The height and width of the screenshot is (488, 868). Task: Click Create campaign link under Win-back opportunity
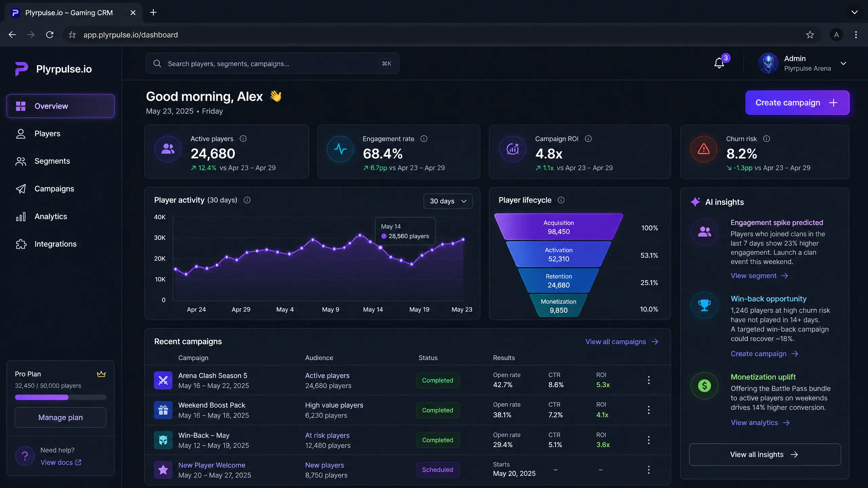764,354
